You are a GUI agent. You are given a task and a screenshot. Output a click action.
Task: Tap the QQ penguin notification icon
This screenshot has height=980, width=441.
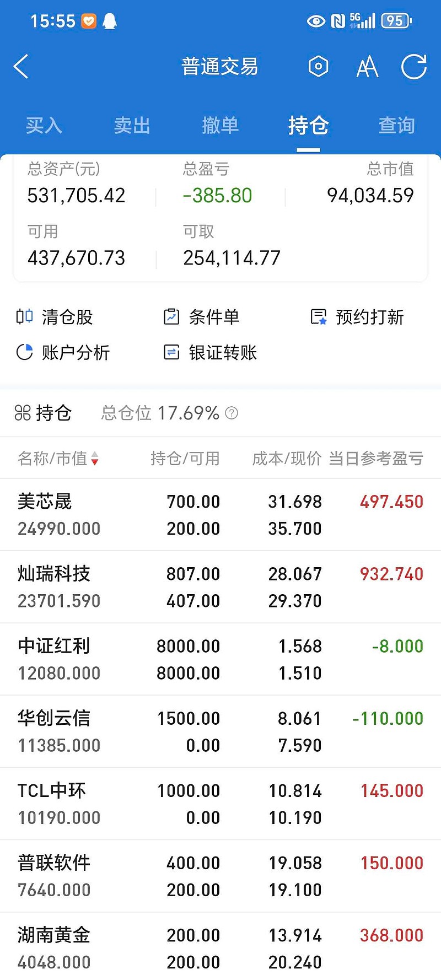pos(110,21)
